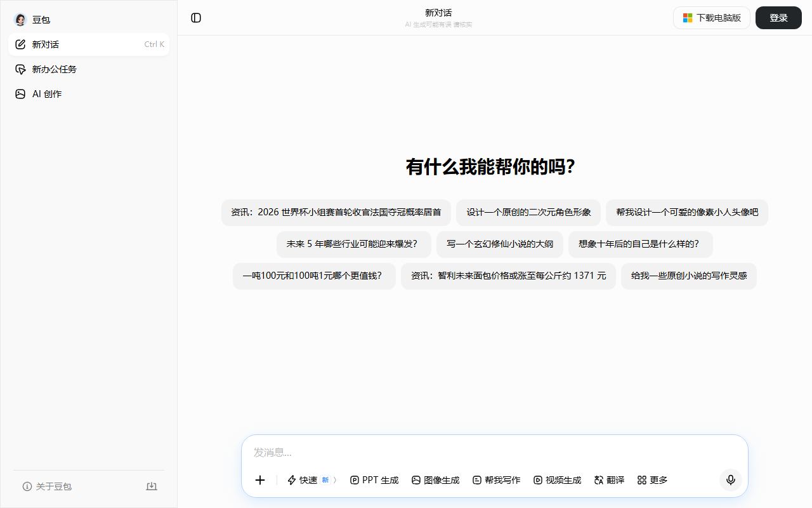Focus the 发消息 message input box
This screenshot has height=508, width=812.
point(495,452)
